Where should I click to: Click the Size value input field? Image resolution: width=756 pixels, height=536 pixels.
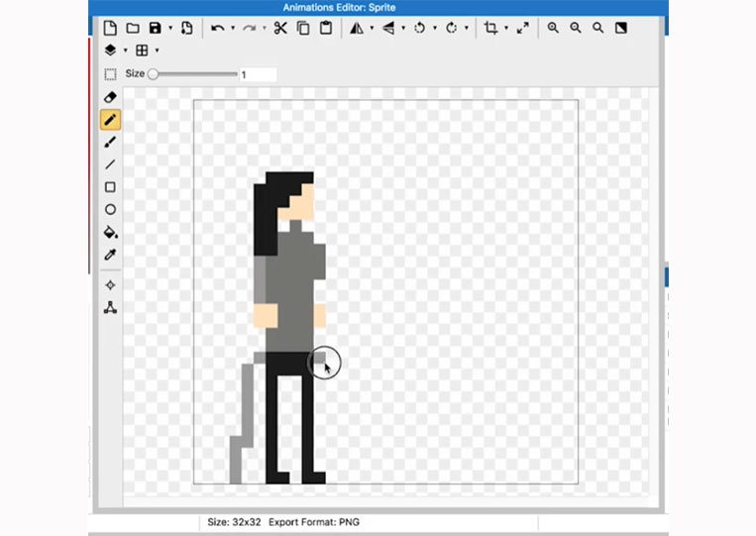(x=258, y=74)
